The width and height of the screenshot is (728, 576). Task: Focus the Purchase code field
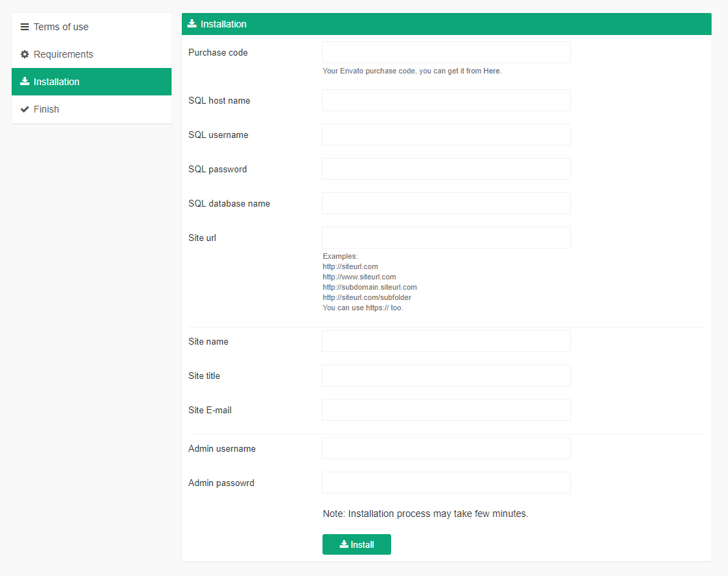tap(446, 52)
